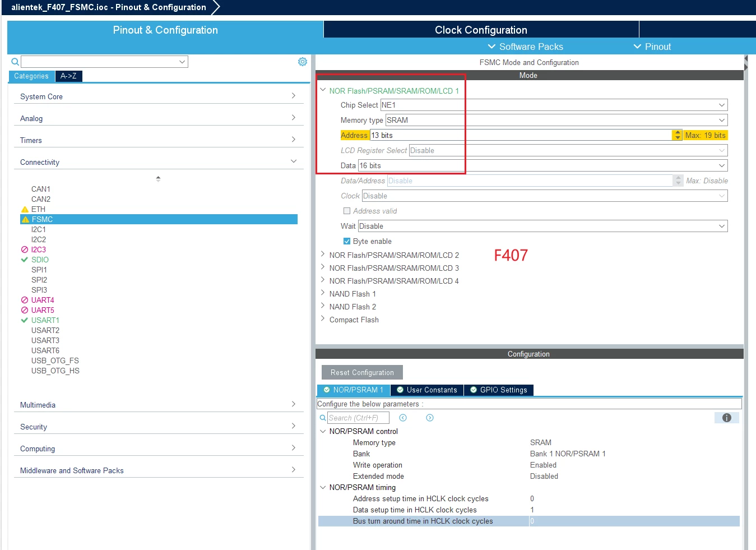Open the NOR/PSRAM 1 configuration tab

pos(353,390)
